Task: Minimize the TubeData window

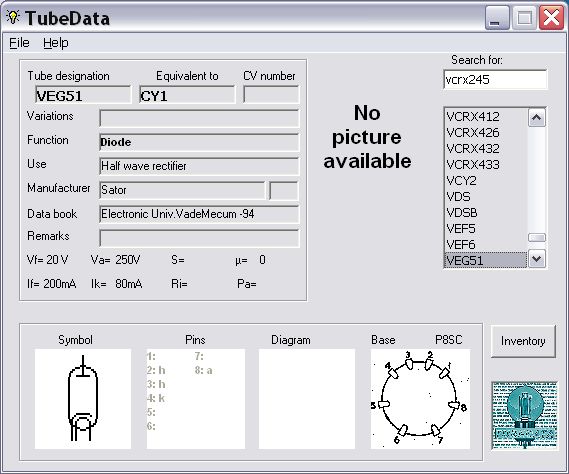Action: pyautogui.click(x=497, y=18)
